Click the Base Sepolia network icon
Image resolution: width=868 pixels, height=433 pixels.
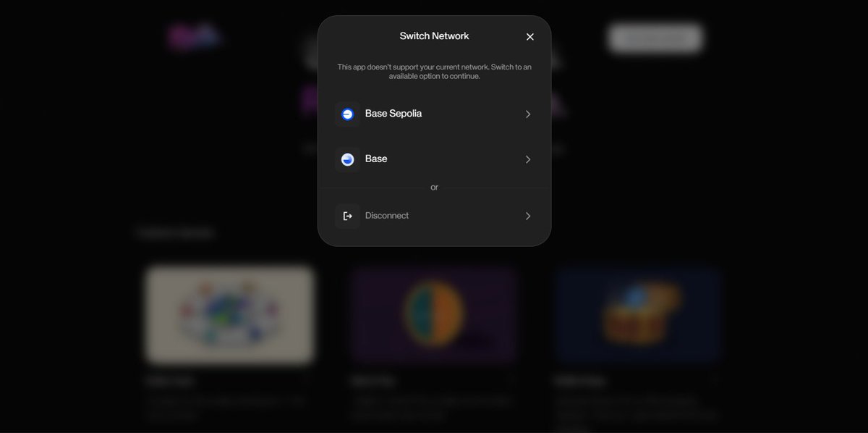[347, 114]
